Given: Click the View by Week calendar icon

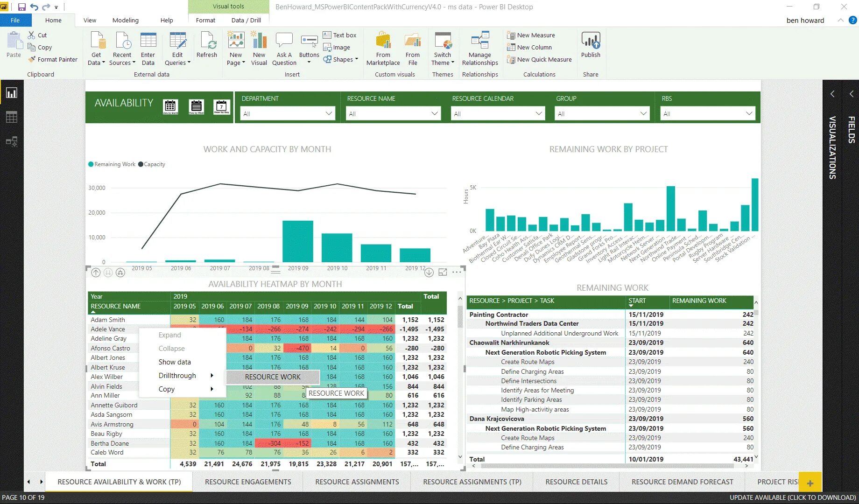Looking at the screenshot, I should point(197,106).
